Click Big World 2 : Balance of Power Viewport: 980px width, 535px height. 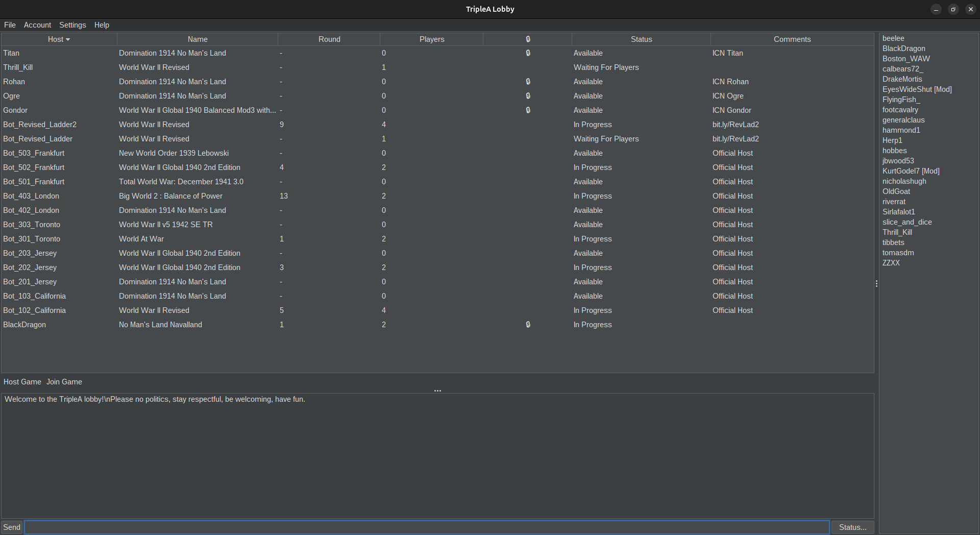(170, 196)
